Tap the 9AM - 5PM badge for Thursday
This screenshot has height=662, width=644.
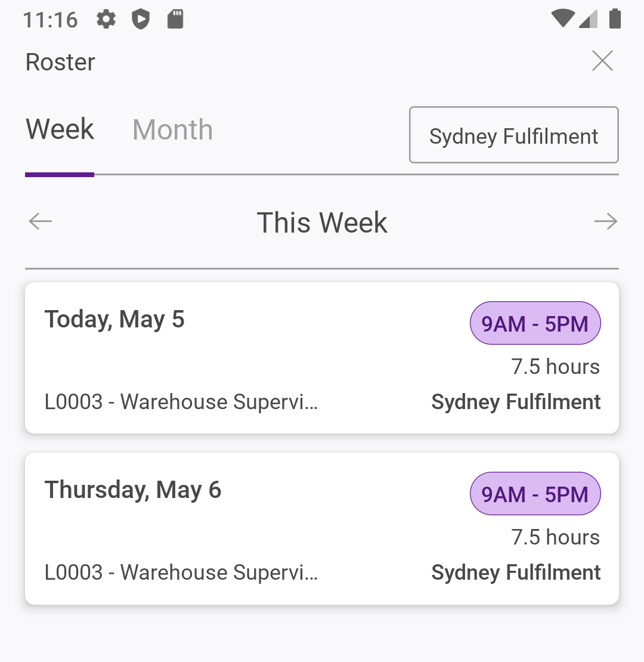coord(535,494)
